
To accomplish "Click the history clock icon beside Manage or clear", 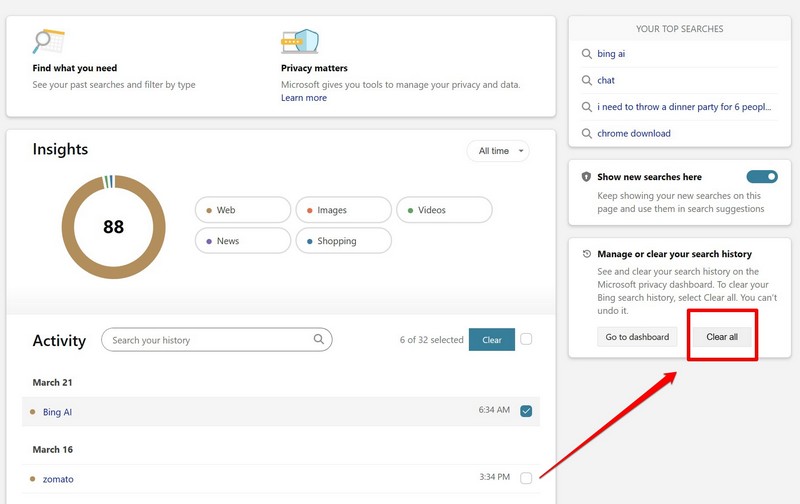I will coord(587,254).
